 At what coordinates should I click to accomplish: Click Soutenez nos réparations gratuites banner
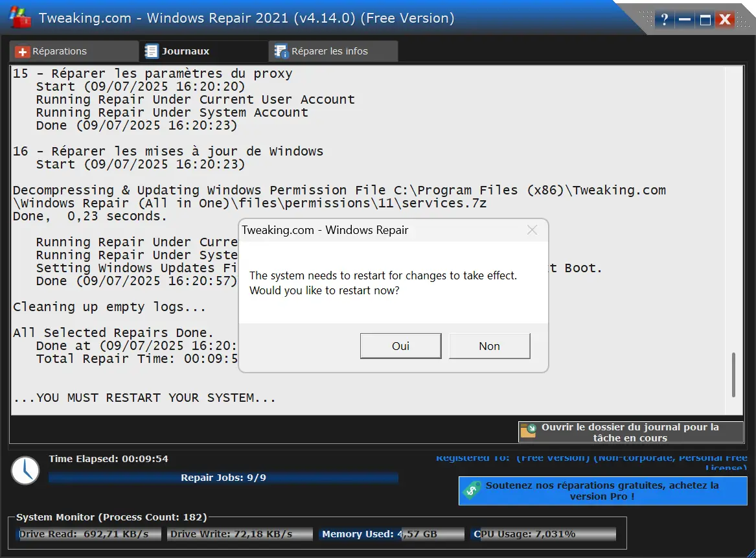[602, 491]
